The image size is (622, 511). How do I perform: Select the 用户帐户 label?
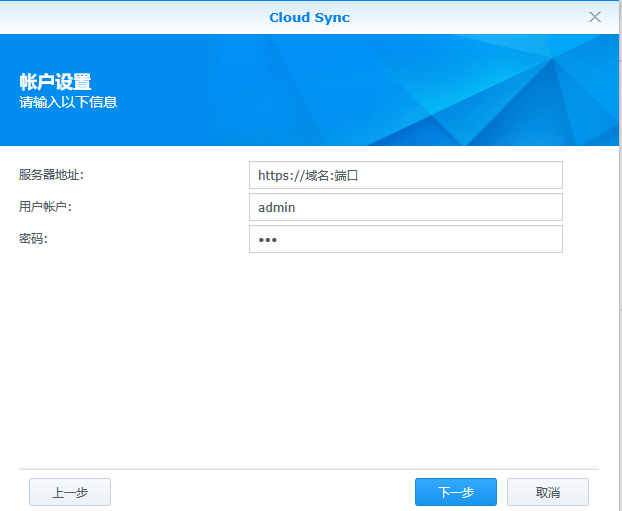point(45,207)
